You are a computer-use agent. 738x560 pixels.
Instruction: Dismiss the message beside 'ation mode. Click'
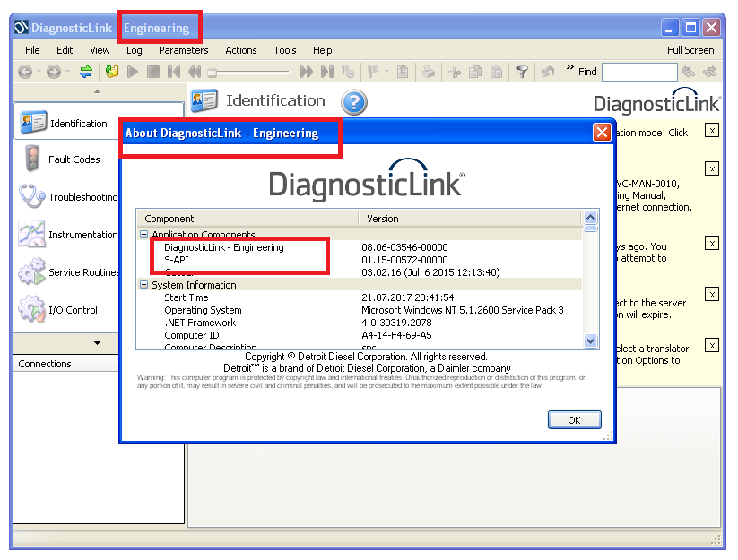click(x=712, y=130)
